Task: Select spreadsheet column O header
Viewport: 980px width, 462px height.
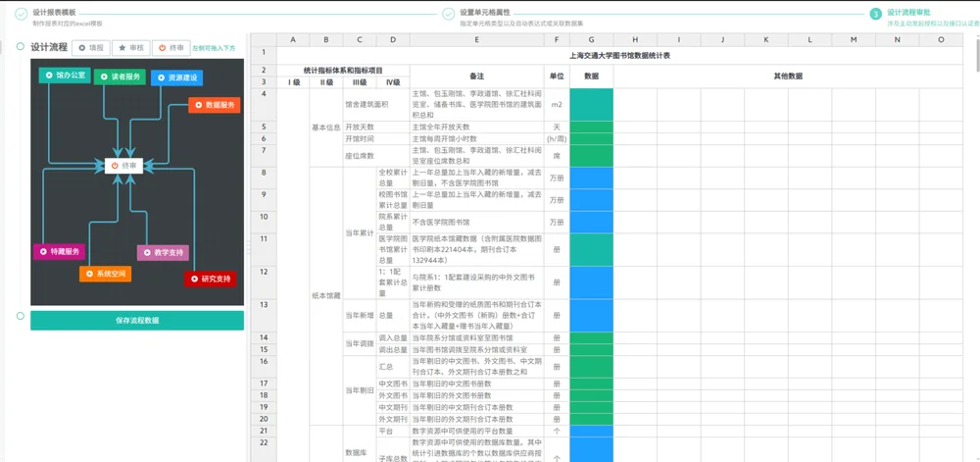Action: coord(941,40)
